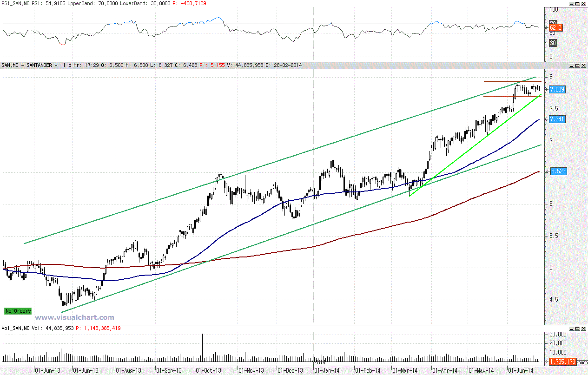Close the SANTANDER price chart panel

click(x=583, y=65)
